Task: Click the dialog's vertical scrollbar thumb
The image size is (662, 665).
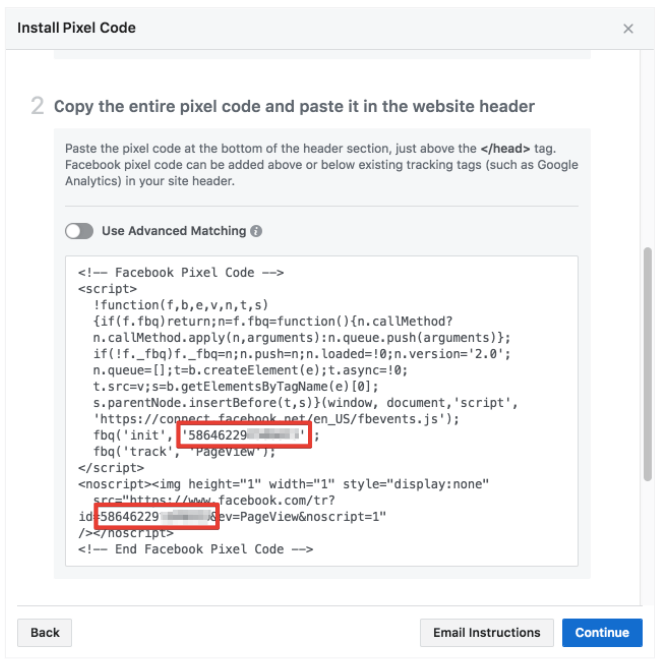Action: click(647, 364)
